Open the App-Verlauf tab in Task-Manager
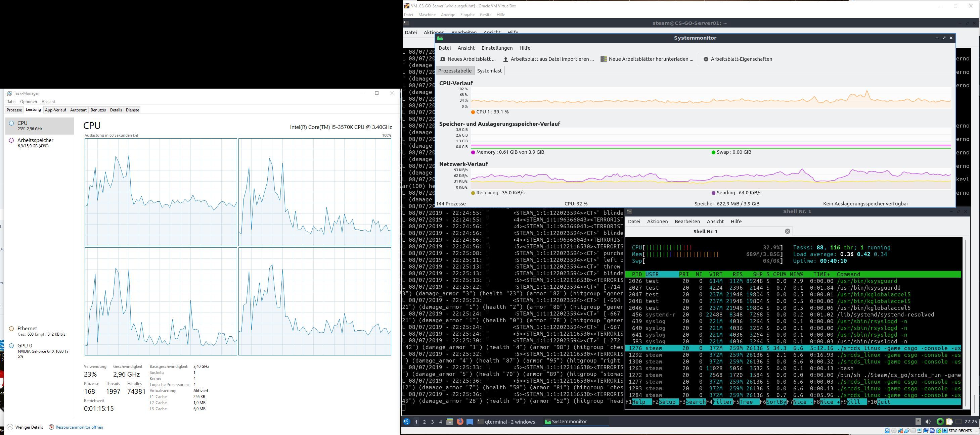Screen dimensions: 980x435 (55, 110)
